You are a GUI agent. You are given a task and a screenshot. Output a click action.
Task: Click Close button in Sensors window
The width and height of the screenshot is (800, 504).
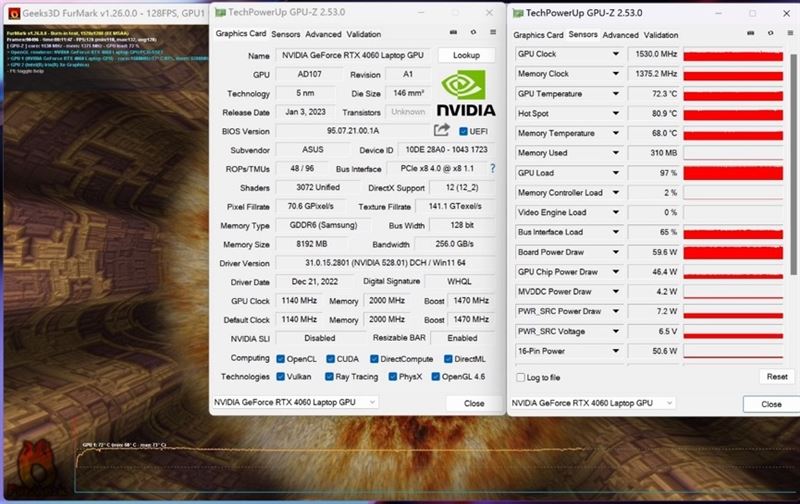(771, 404)
